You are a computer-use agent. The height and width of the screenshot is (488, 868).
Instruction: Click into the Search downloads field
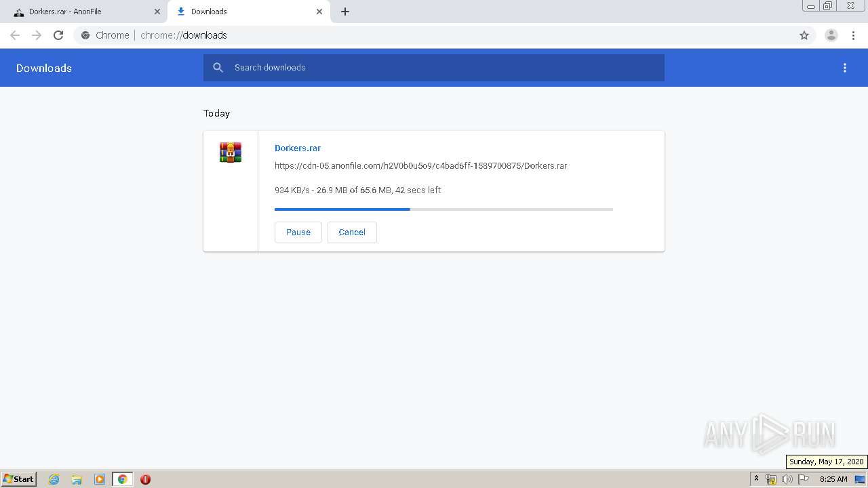tap(434, 68)
